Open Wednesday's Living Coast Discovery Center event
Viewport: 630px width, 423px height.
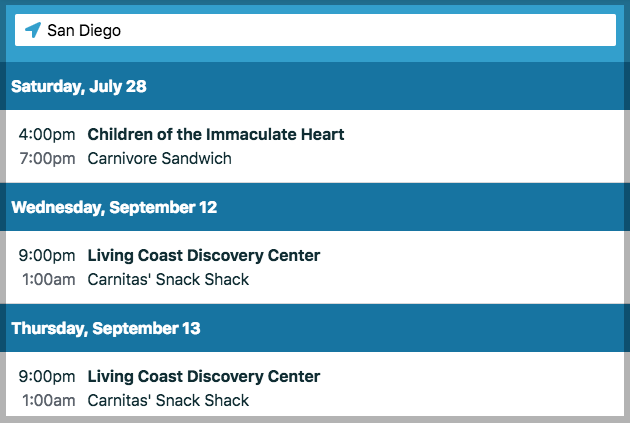(x=204, y=255)
